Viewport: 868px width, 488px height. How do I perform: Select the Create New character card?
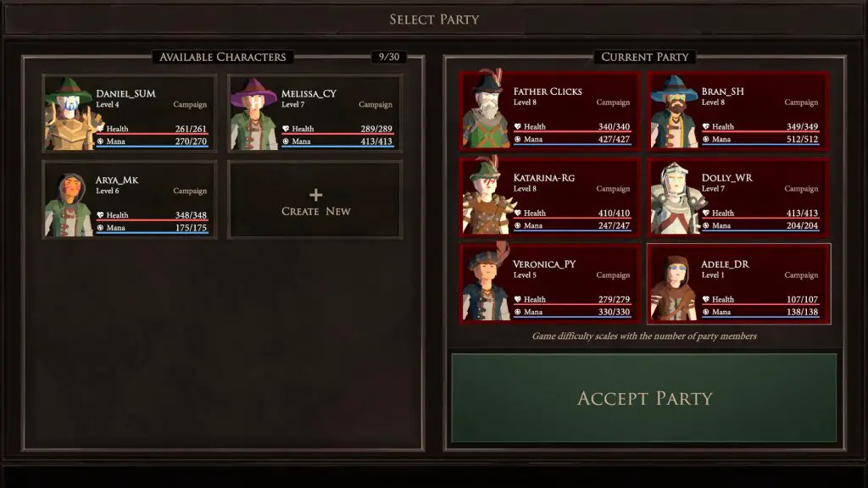pos(315,200)
